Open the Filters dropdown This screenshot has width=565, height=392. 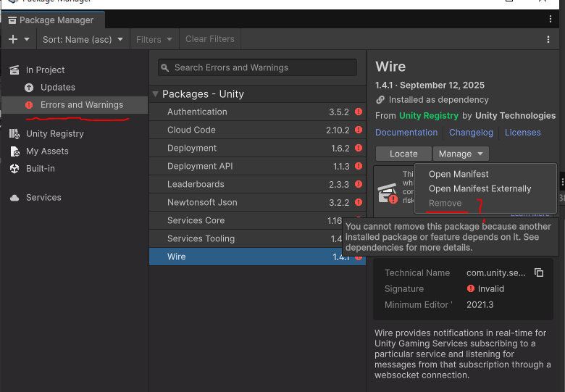(154, 39)
